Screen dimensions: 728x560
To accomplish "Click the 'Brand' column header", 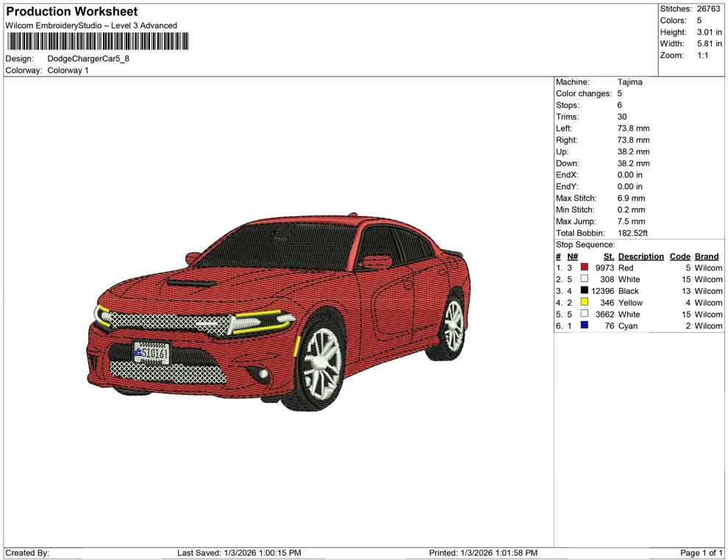I will tap(707, 256).
